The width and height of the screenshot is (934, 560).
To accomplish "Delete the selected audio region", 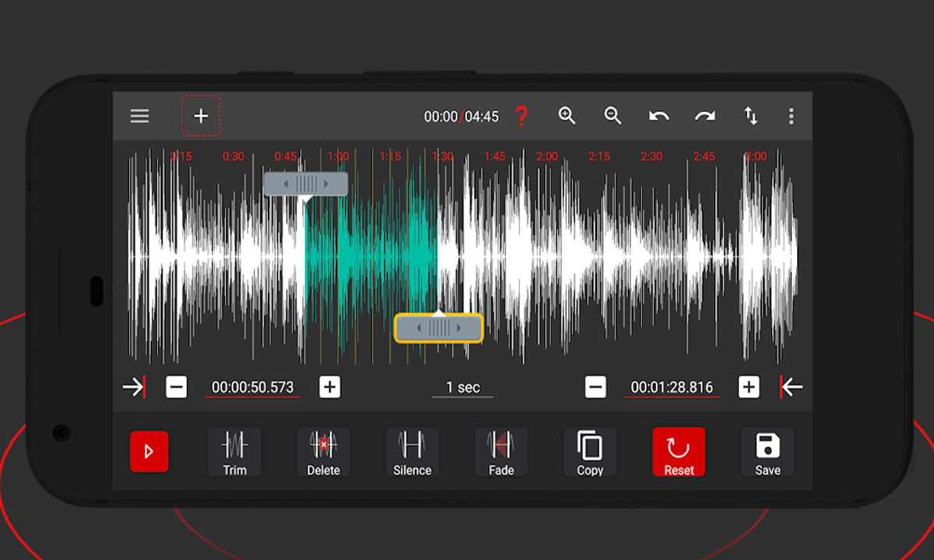I will click(x=323, y=452).
